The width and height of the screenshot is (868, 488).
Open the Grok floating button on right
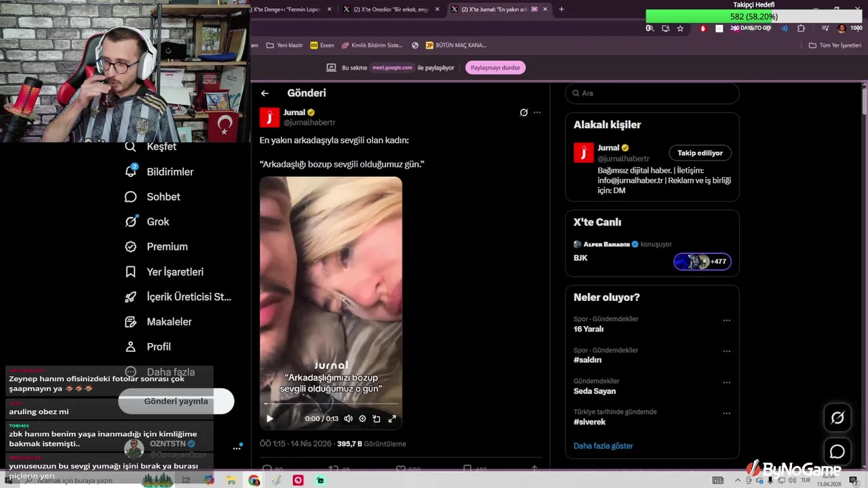[837, 418]
